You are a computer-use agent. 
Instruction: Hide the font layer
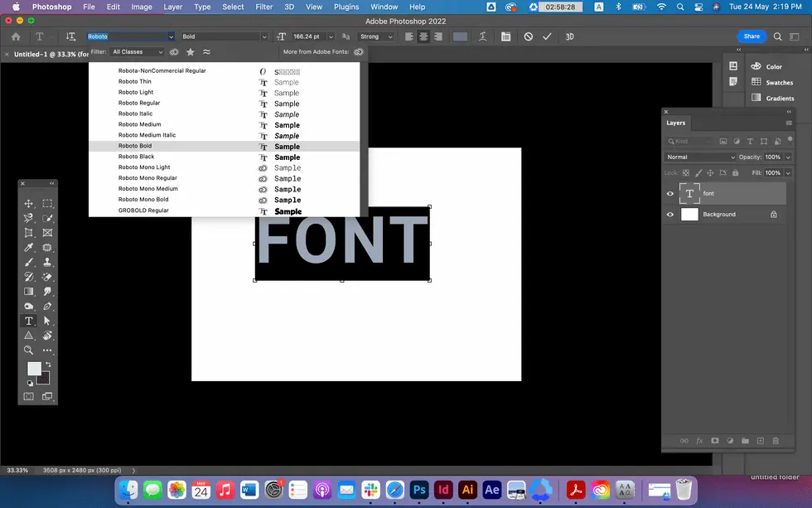click(670, 193)
